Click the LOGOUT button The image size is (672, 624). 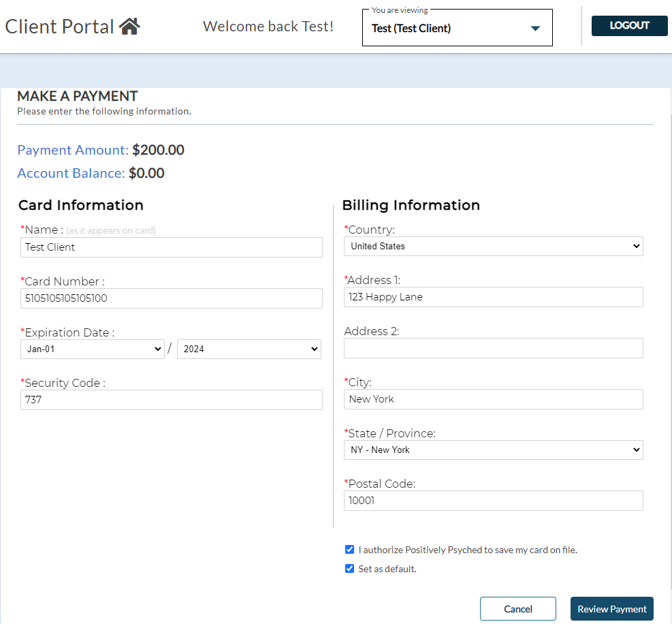click(x=629, y=26)
